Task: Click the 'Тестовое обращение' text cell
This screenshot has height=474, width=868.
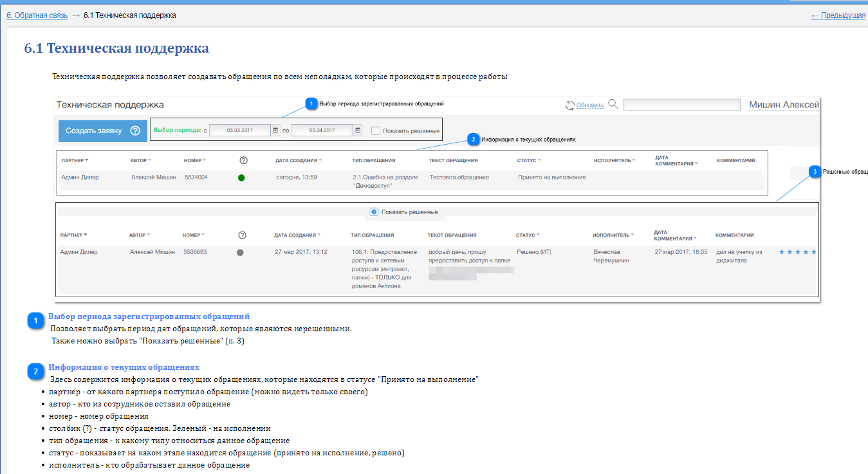Action: (459, 177)
